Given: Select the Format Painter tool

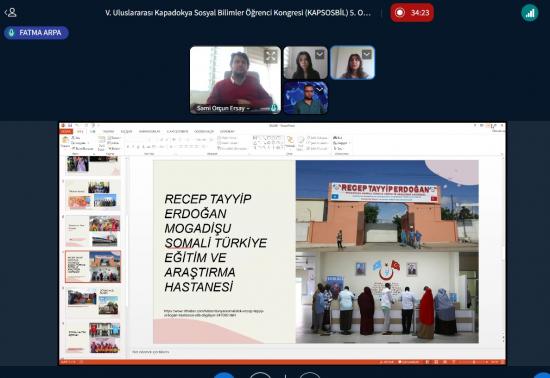Looking at the screenshot, I should [x=83, y=148].
